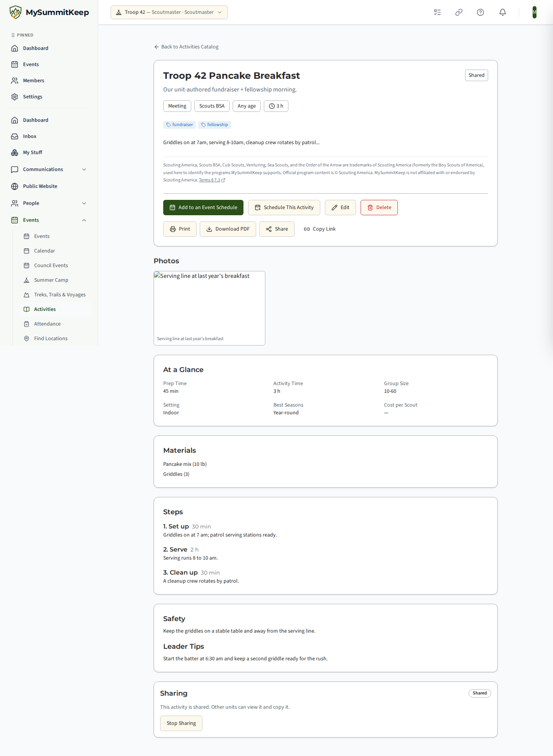Screen dimensions: 553x756
Task: Go back to Activities Catalog
Action: point(186,47)
